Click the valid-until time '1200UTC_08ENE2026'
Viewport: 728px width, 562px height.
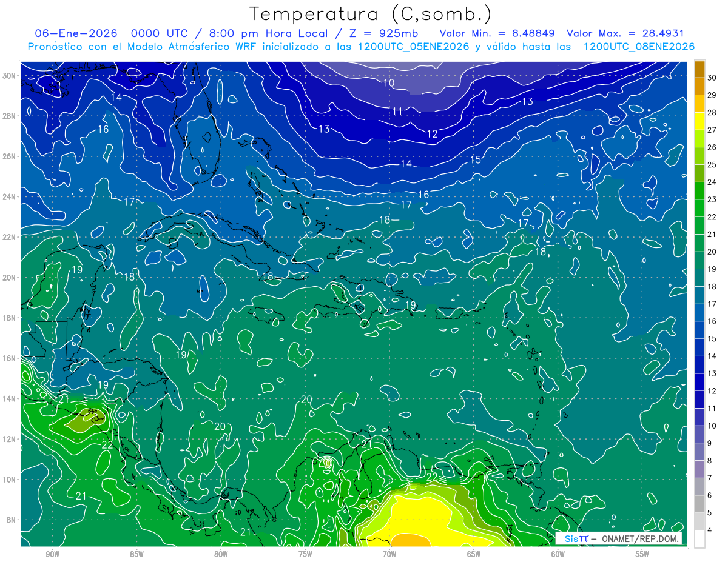(639, 47)
